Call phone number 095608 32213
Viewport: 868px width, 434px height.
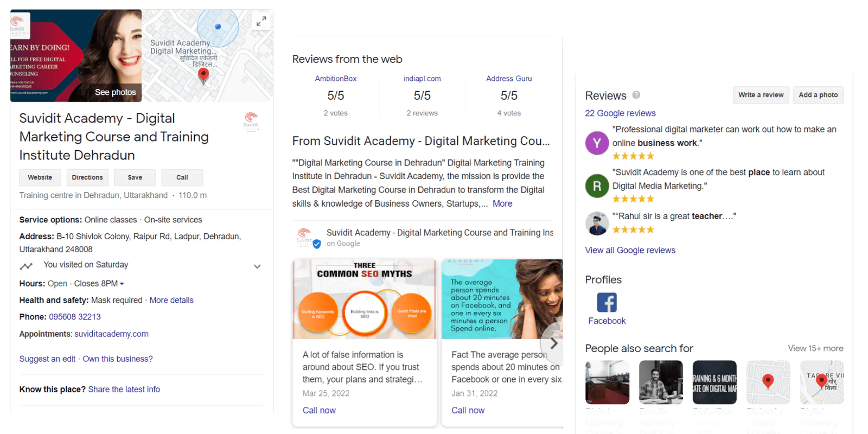pyautogui.click(x=75, y=317)
